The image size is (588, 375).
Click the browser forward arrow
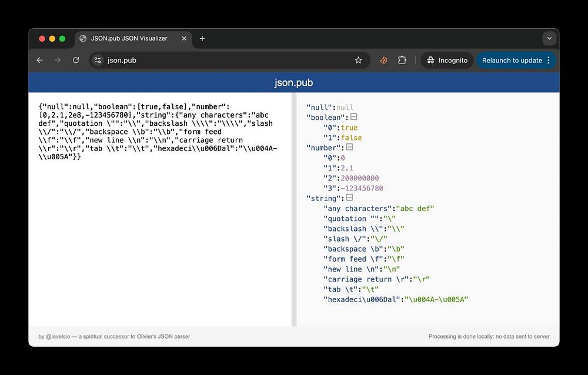[58, 60]
